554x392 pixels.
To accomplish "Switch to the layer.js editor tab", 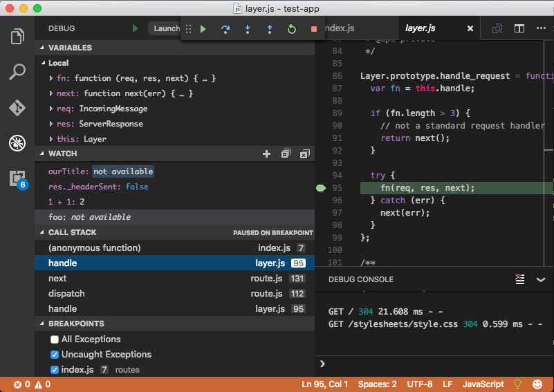I will [420, 28].
